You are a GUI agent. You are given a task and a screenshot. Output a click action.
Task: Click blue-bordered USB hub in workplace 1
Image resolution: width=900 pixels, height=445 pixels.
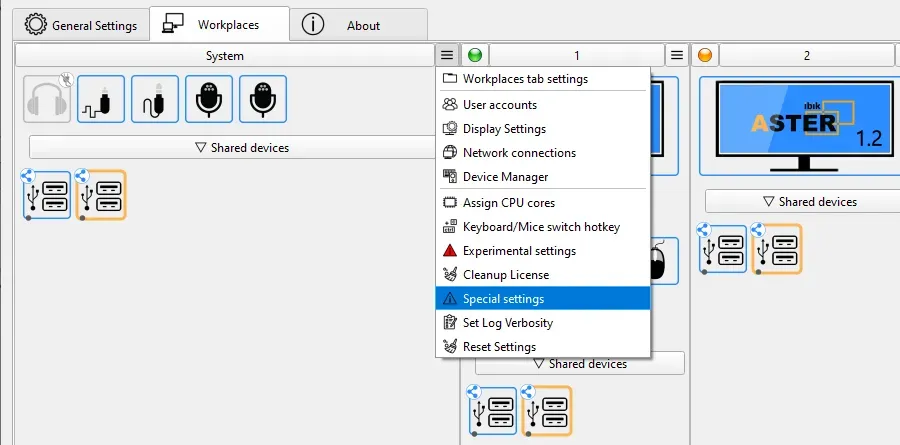[493, 411]
